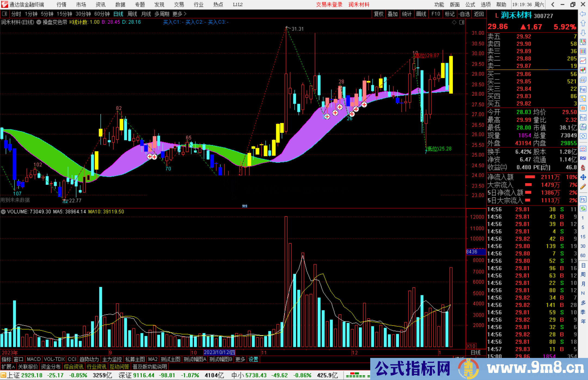This screenshot has height=380, width=588.
Task: Expand the 更多 timeframe options
Action: tap(179, 14)
